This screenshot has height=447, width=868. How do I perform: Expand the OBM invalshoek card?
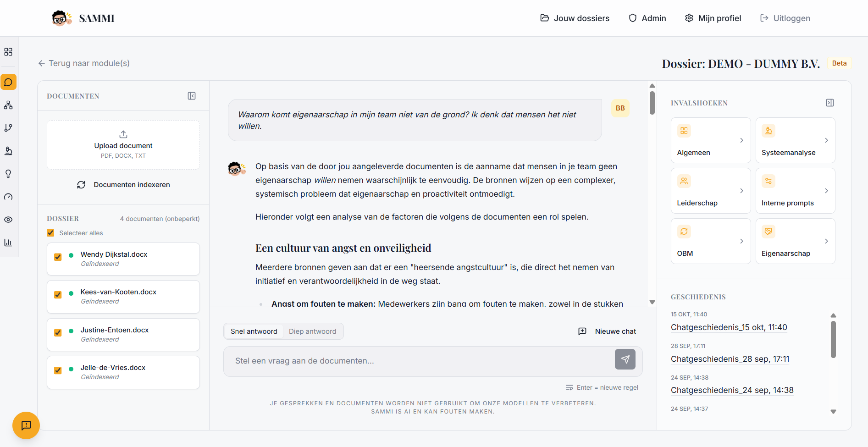(711, 241)
